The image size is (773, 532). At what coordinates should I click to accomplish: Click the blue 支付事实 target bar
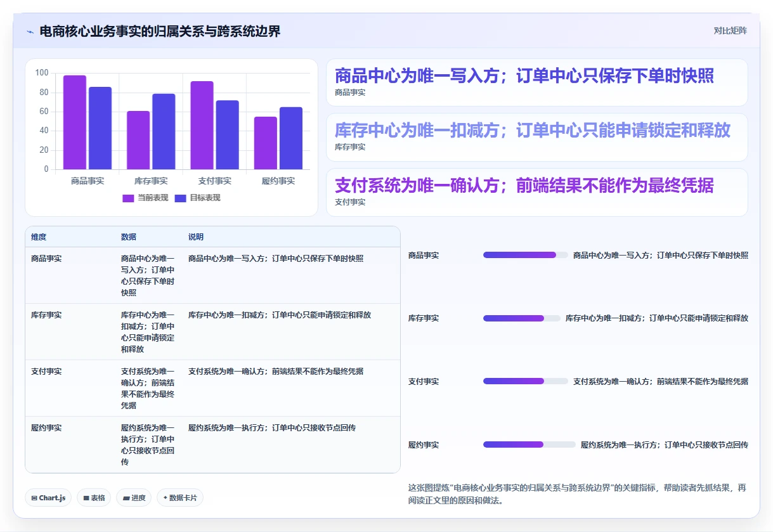[228, 135]
